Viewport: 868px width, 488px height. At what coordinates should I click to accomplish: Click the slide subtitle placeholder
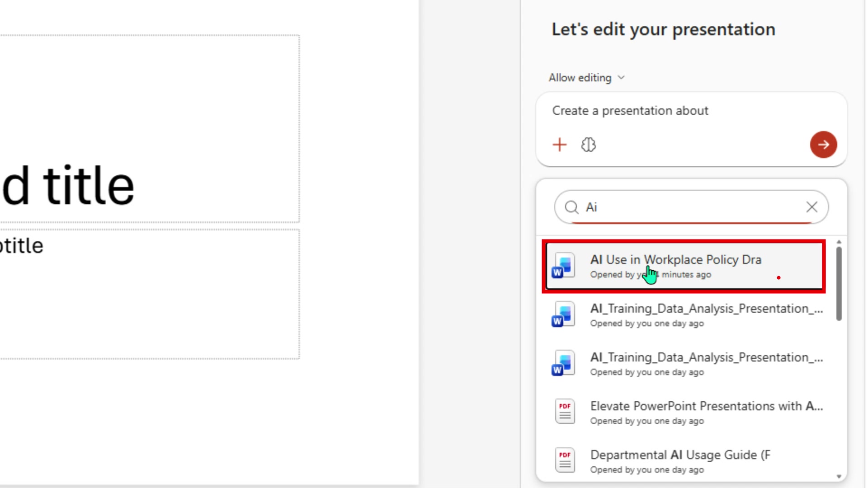coord(149,294)
